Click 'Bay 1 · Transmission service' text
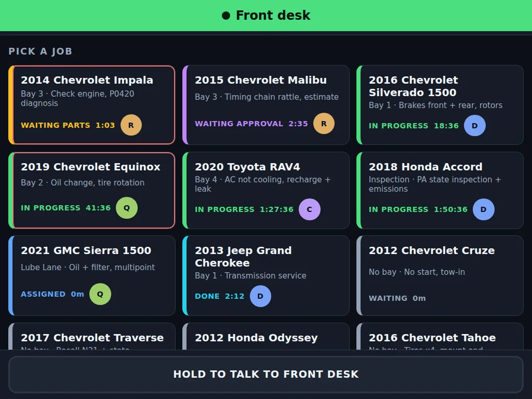The width and height of the screenshot is (532, 399). [x=251, y=275]
